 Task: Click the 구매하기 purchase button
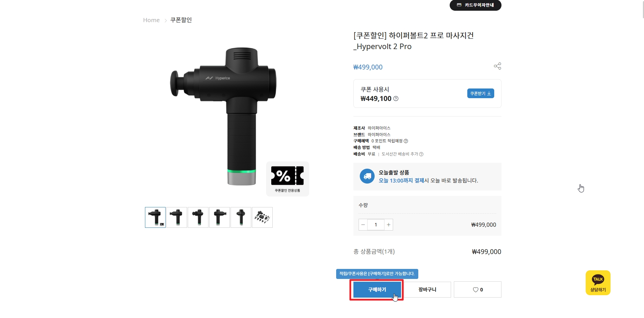[377, 290]
